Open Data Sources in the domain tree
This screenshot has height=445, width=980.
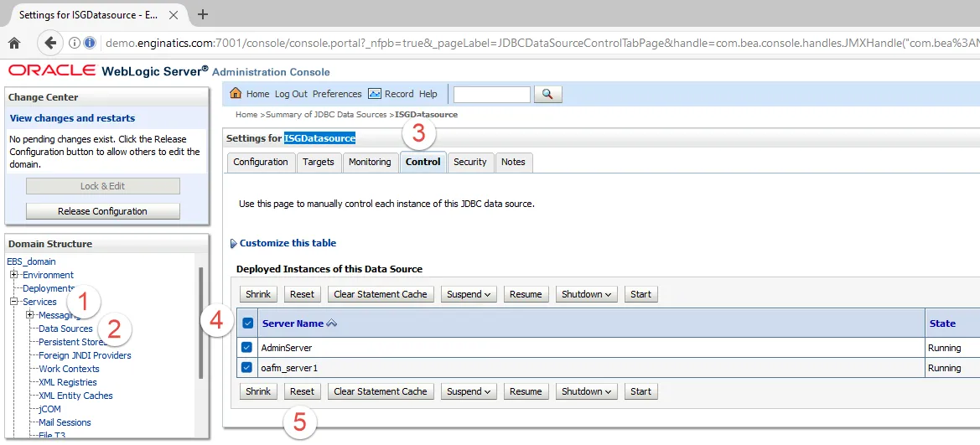pos(65,329)
